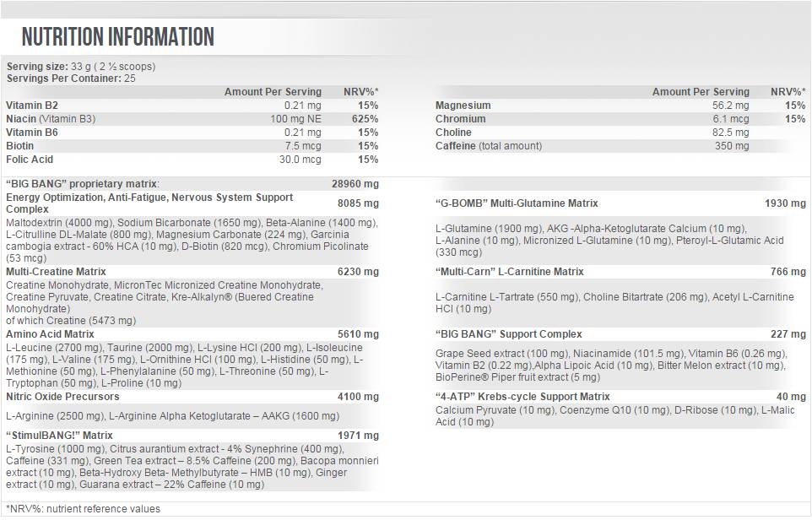The width and height of the screenshot is (812, 520).
Task: Select the Nitric Oxide Precursors heading
Action: tap(62, 397)
